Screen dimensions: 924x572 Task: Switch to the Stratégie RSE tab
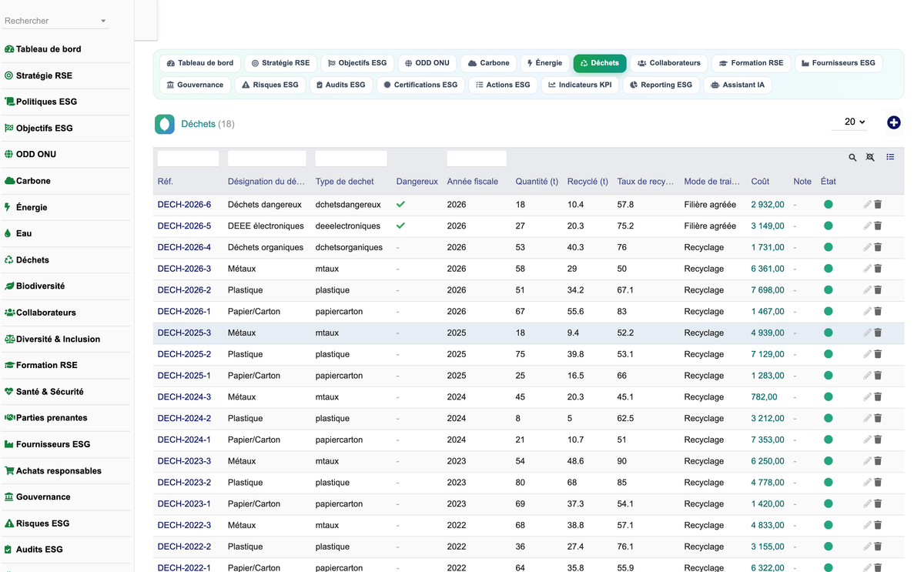pos(280,63)
